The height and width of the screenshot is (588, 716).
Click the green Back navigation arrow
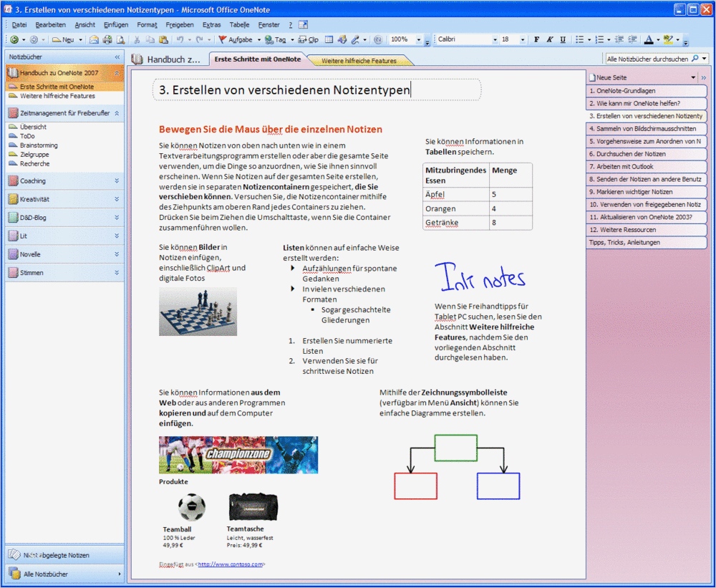[14, 39]
